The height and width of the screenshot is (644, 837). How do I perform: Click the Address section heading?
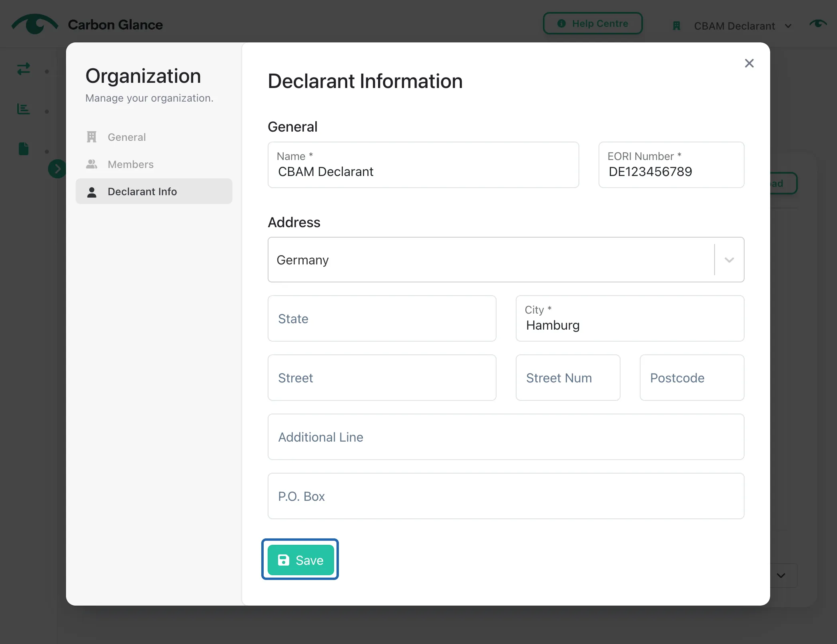pyautogui.click(x=294, y=222)
